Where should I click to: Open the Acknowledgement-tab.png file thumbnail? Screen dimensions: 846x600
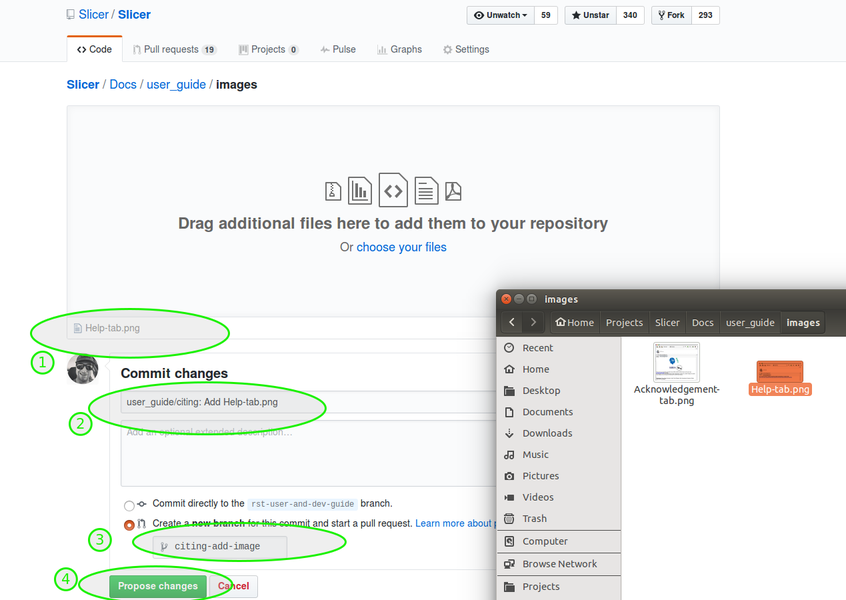(x=676, y=363)
